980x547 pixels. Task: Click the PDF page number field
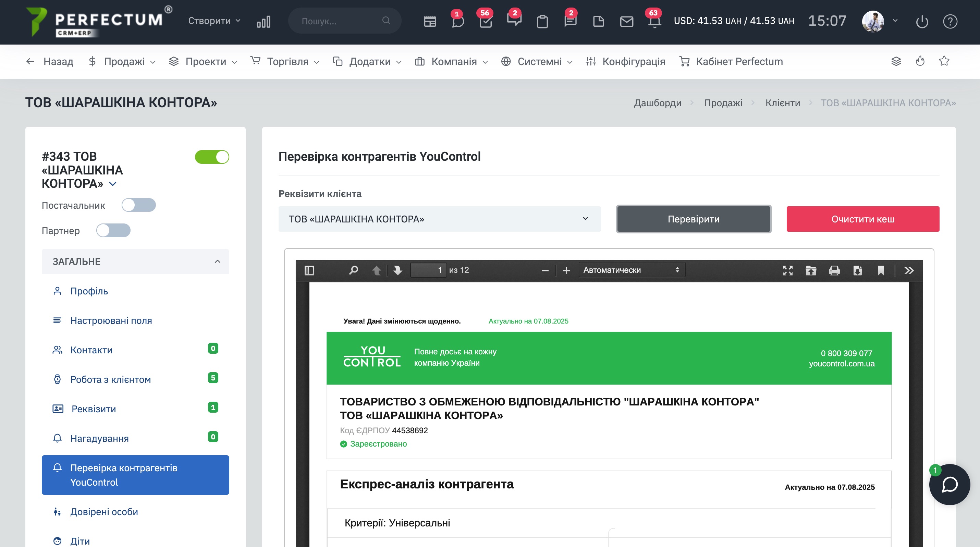428,270
